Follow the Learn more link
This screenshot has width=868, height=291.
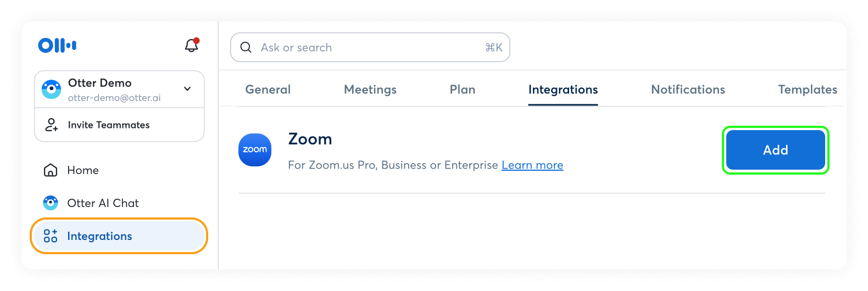coord(532,165)
